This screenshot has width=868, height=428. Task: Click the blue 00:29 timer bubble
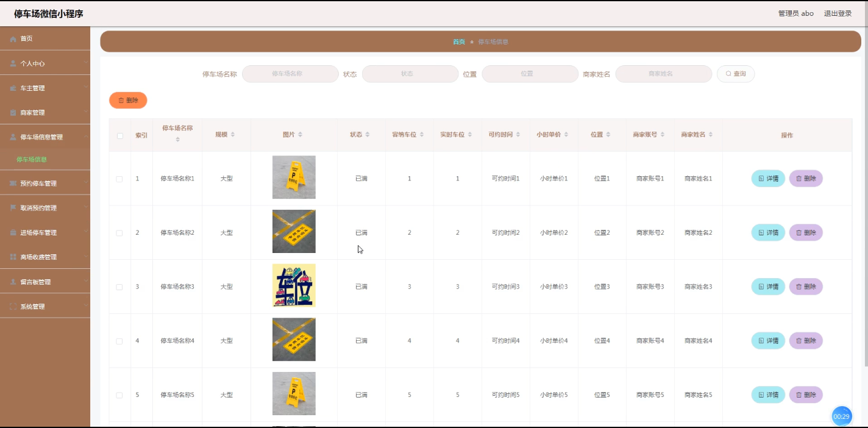(842, 416)
